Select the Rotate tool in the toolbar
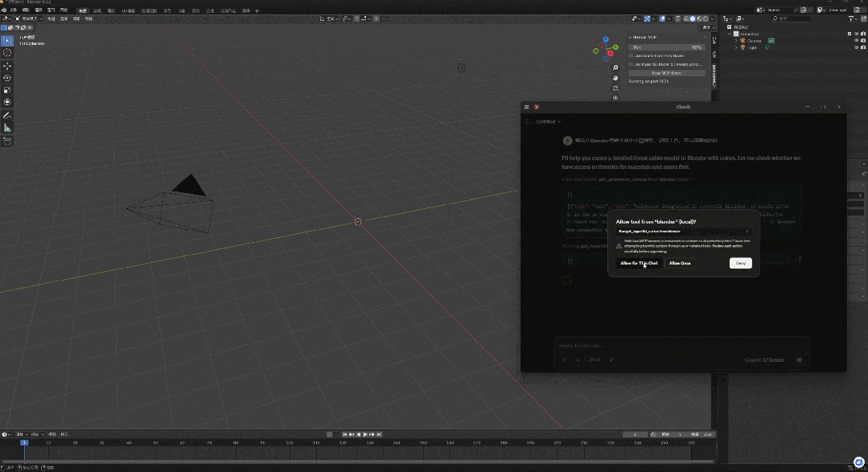The height and width of the screenshot is (472, 868). [x=7, y=78]
